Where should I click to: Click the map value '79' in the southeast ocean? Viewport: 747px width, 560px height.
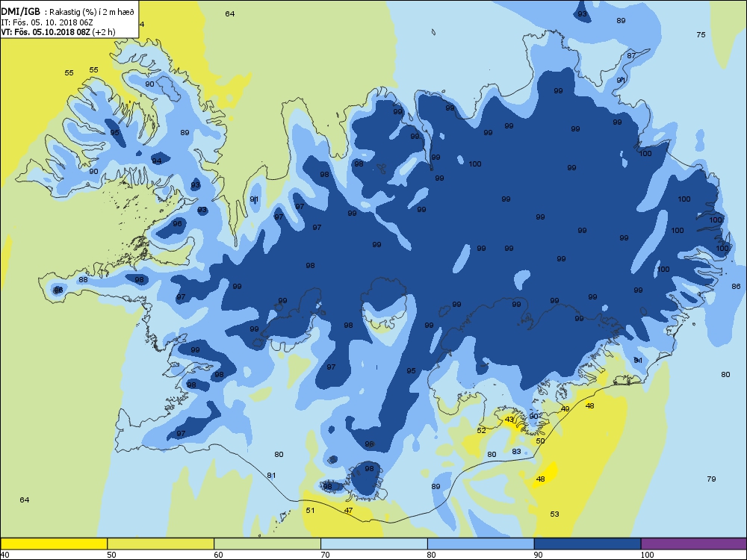pos(711,479)
